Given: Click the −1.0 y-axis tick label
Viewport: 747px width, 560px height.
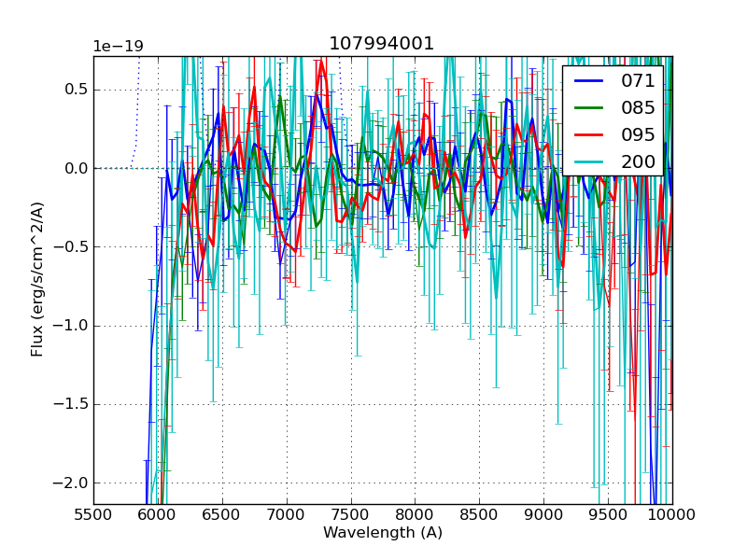Looking at the screenshot, I should pyautogui.click(x=69, y=326).
